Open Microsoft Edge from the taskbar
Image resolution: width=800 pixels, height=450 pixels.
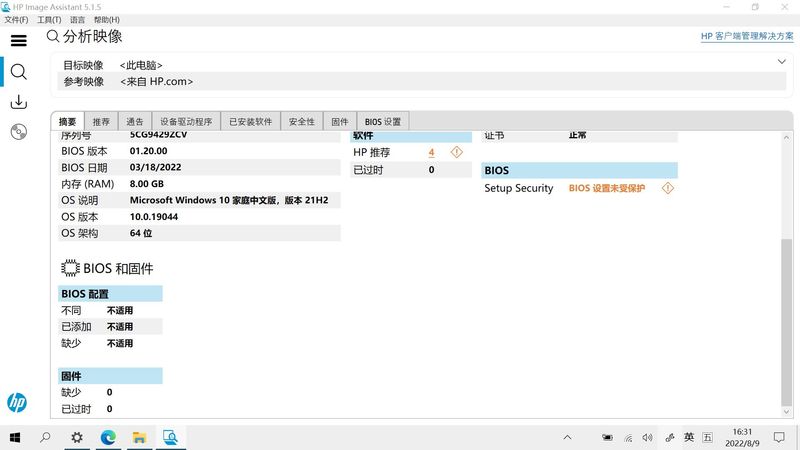(x=108, y=437)
